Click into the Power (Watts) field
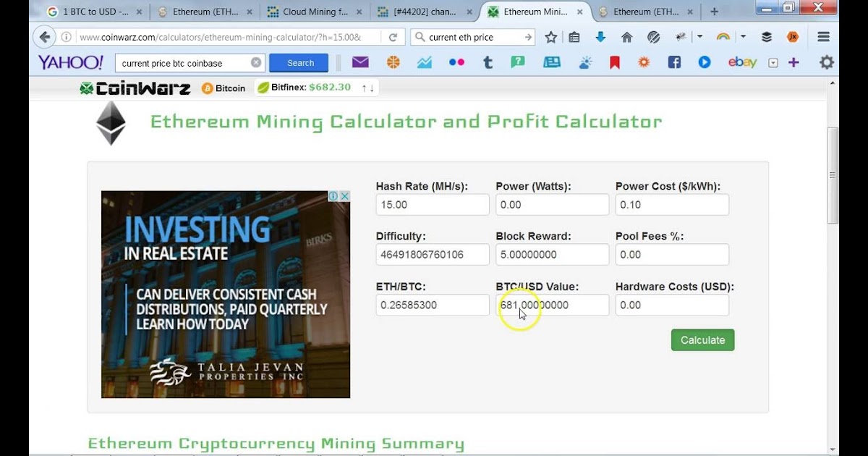868x456 pixels. [x=553, y=205]
